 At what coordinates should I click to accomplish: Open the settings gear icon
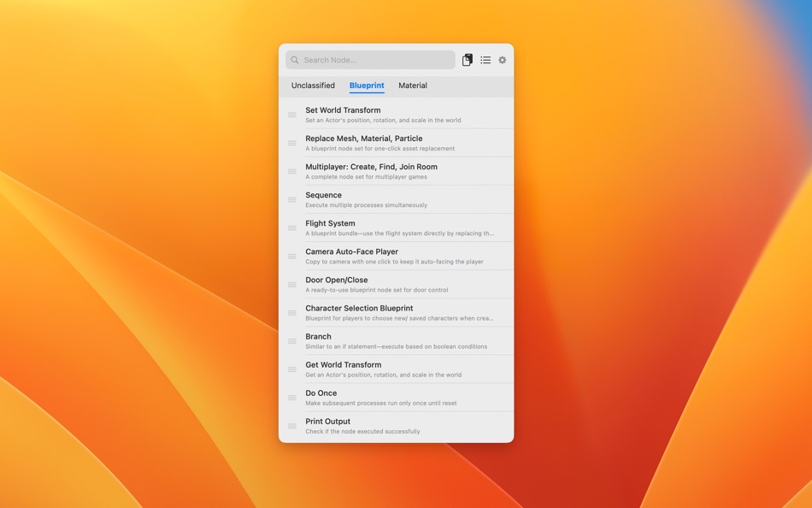pyautogui.click(x=503, y=60)
